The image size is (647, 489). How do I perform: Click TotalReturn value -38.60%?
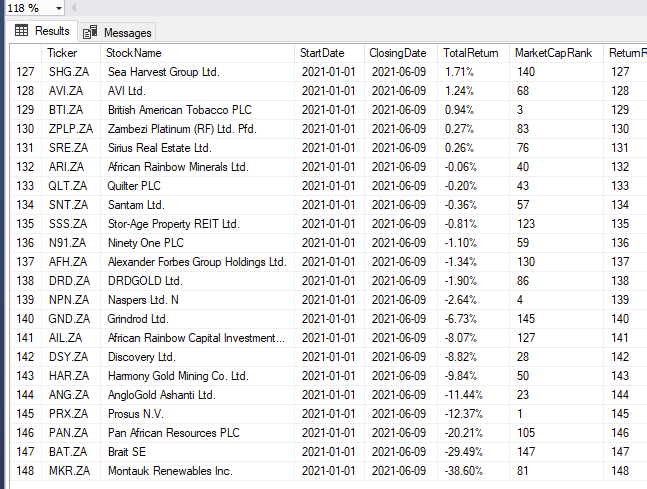coord(473,471)
